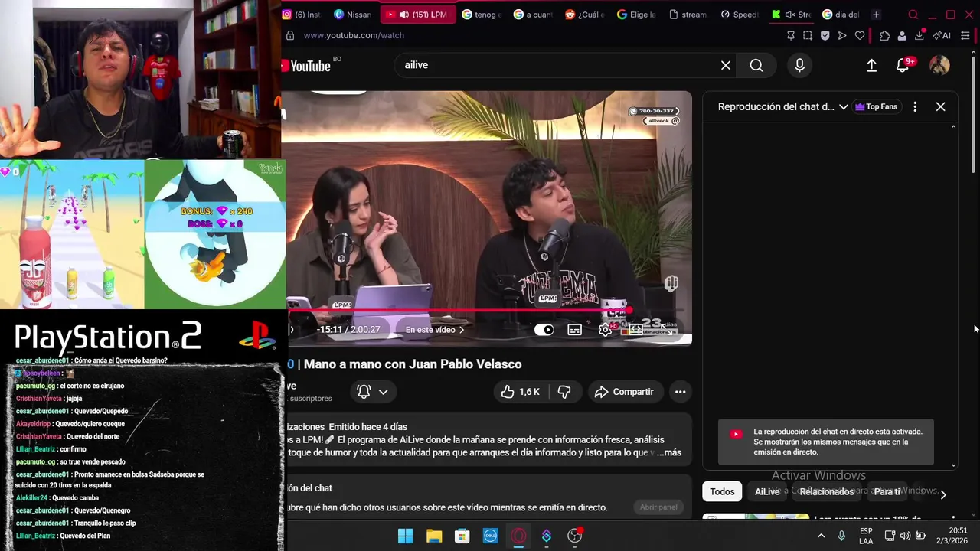The height and width of the screenshot is (551, 980).
Task: Click the -15:11 / 2:00:27 time display
Action: [x=348, y=330]
